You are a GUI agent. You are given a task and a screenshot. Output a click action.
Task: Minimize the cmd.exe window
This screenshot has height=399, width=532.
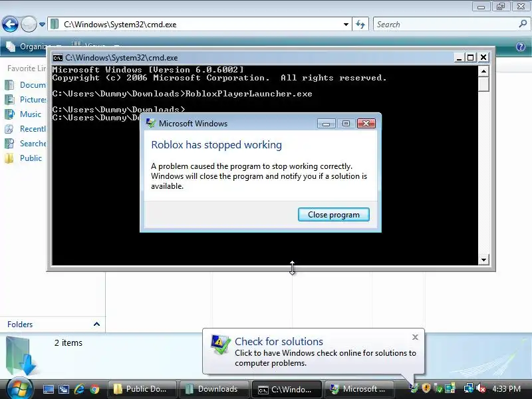pyautogui.click(x=459, y=58)
